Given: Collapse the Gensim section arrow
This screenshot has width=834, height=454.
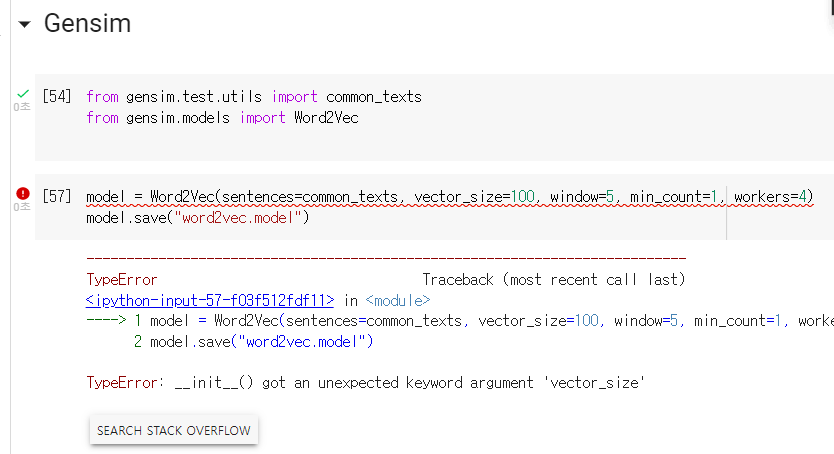Looking at the screenshot, I should click(x=24, y=24).
